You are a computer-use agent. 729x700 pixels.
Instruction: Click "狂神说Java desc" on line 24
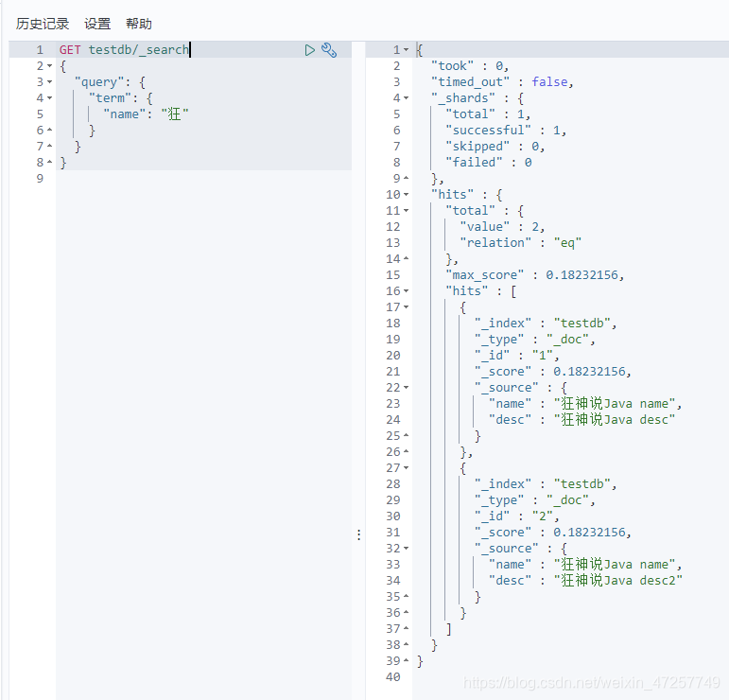click(x=615, y=420)
